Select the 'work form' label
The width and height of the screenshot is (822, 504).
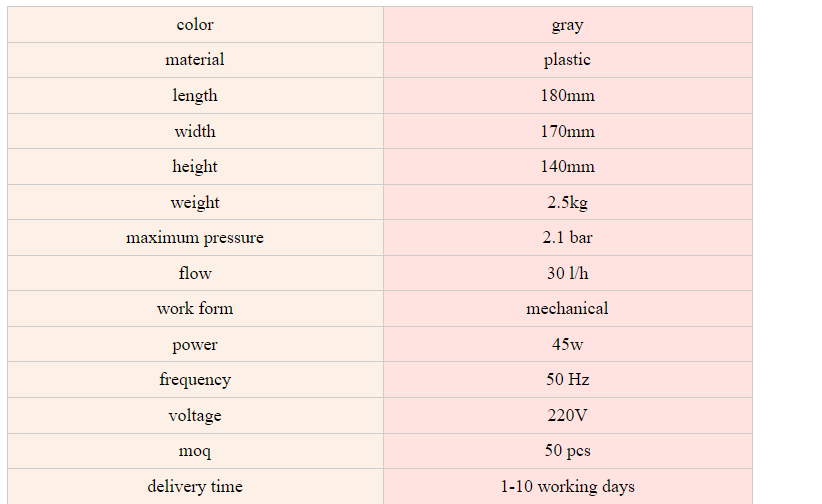coord(195,309)
